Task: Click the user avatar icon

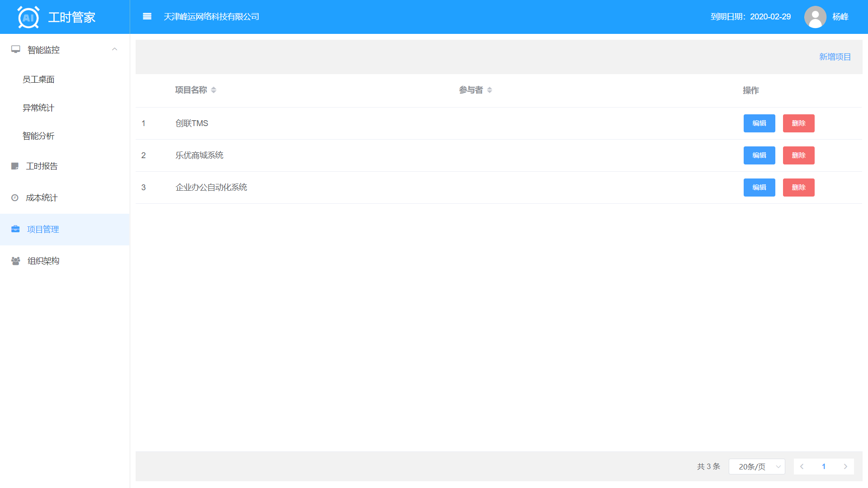Action: [815, 17]
